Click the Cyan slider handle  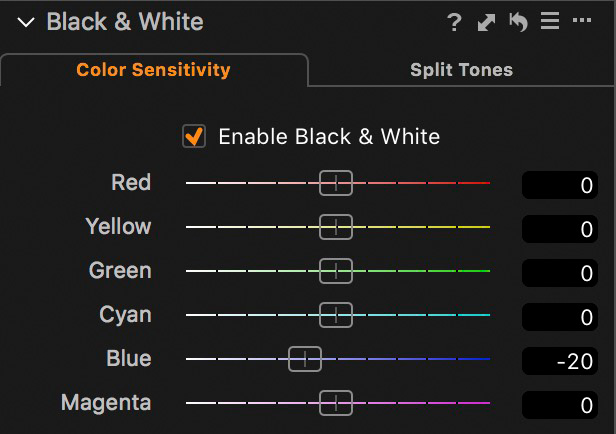click(x=336, y=315)
